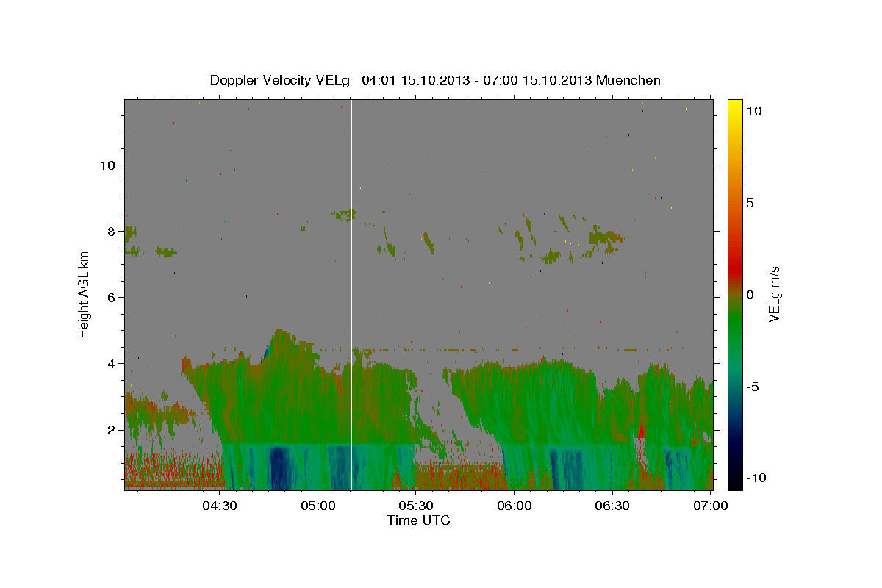Click the 06:00 time tick label

click(x=514, y=506)
